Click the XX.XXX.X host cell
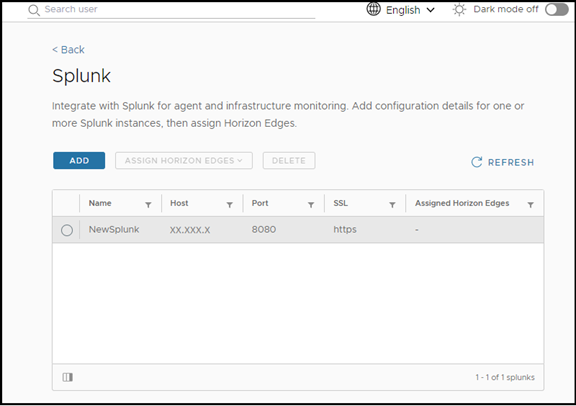Screen dimensions: 576x406 pyautogui.click(x=190, y=230)
